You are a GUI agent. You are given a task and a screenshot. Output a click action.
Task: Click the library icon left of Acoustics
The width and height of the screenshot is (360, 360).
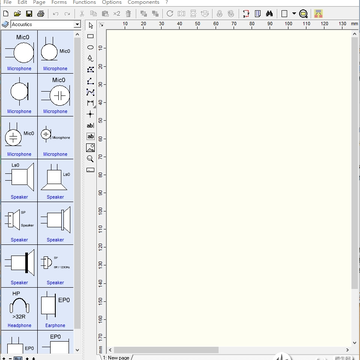point(5,24)
